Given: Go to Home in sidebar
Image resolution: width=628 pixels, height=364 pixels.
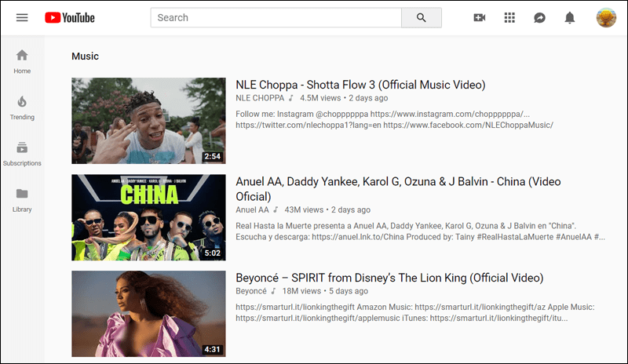Looking at the screenshot, I should coord(22,62).
